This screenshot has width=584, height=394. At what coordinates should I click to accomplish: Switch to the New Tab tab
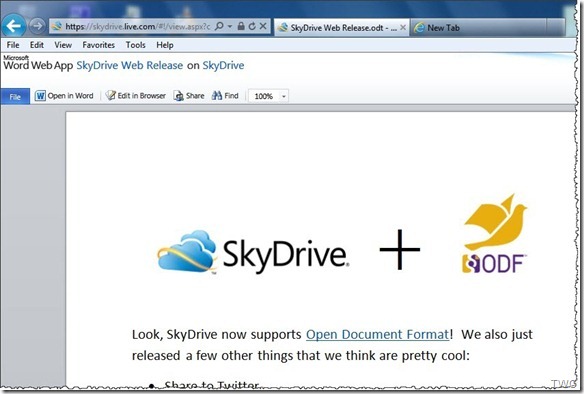tap(479, 28)
